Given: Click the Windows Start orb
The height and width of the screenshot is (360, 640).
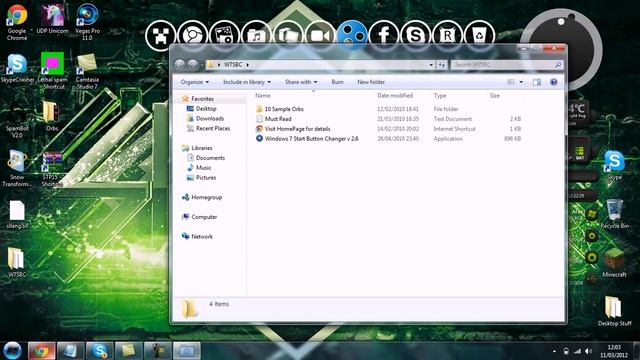Looking at the screenshot, I should click(12, 351).
